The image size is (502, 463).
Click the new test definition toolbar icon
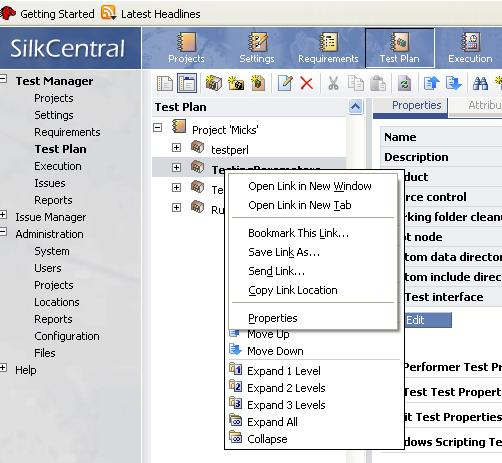click(x=258, y=83)
